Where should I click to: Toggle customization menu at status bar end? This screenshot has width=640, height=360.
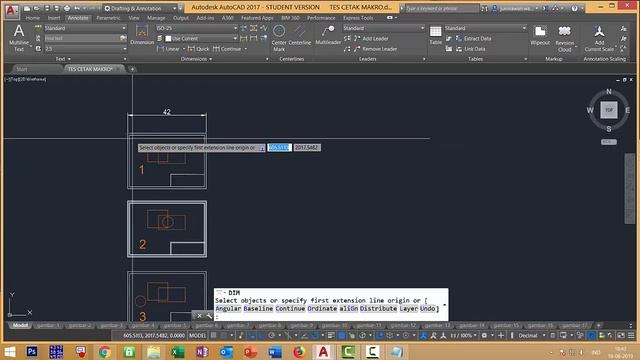(631, 336)
